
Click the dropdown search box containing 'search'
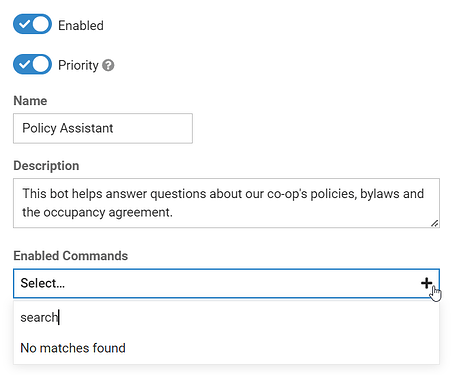click(x=226, y=317)
